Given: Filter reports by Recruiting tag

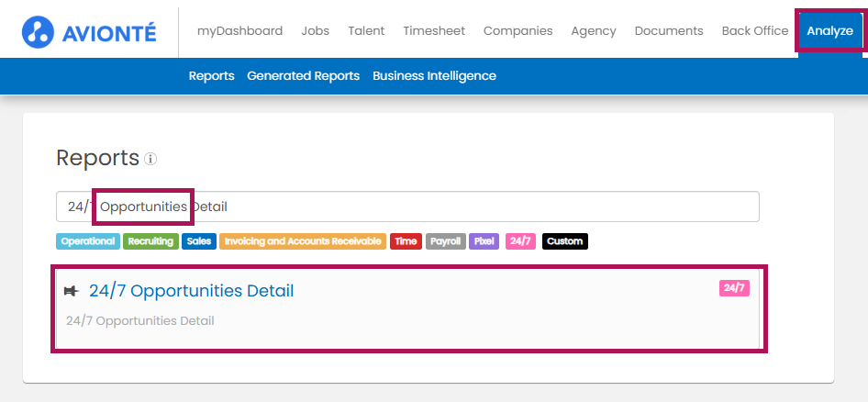Looking at the screenshot, I should 150,241.
